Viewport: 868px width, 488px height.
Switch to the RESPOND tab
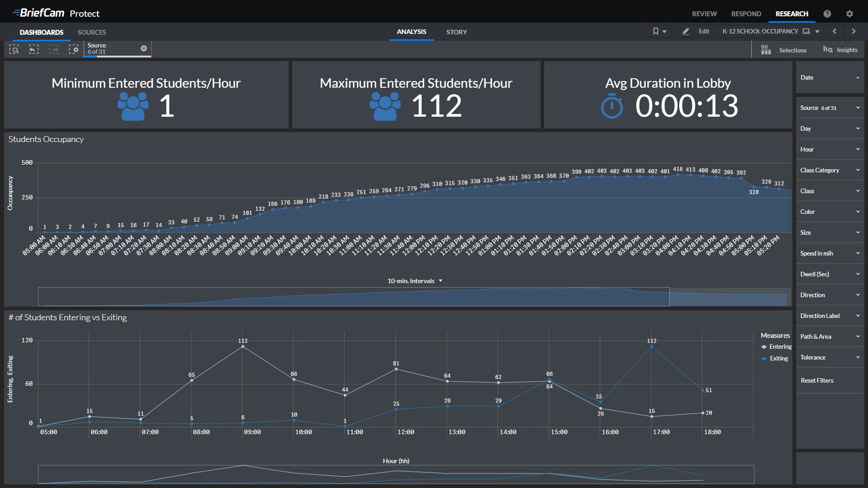point(746,14)
